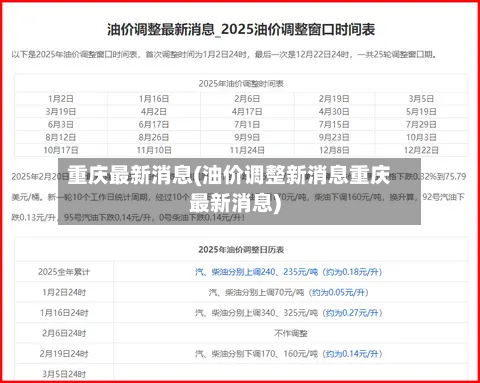This screenshot has width=480, height=383.
Task: Click the 1月2日24时 row label
Action: tap(64, 292)
